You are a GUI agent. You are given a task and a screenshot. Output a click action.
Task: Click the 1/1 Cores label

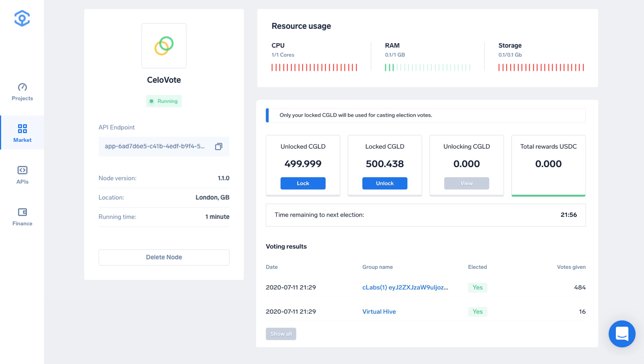click(283, 55)
